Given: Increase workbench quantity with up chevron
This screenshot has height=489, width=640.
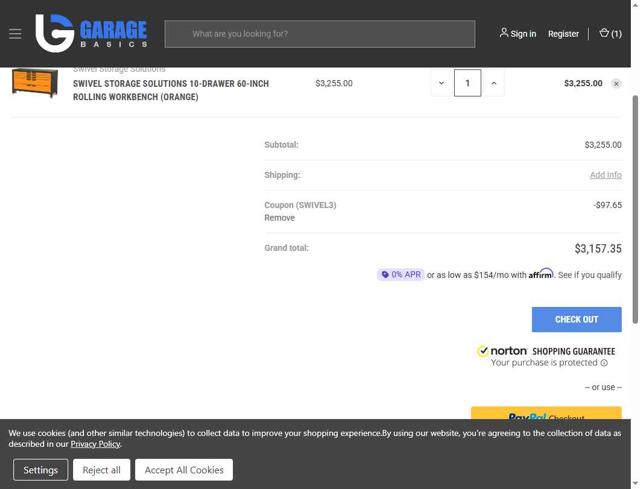Looking at the screenshot, I should click(x=494, y=83).
